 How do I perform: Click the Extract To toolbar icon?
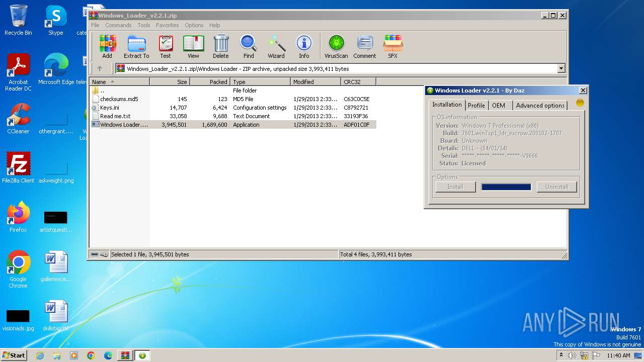point(136,47)
